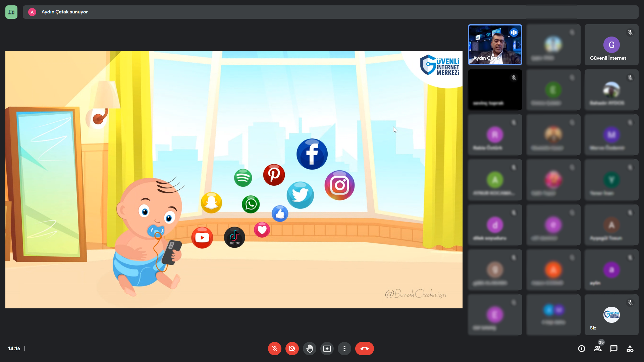Image resolution: width=644 pixels, height=362 pixels.
Task: Click the pink A avatar in top bar
Action: [32, 12]
